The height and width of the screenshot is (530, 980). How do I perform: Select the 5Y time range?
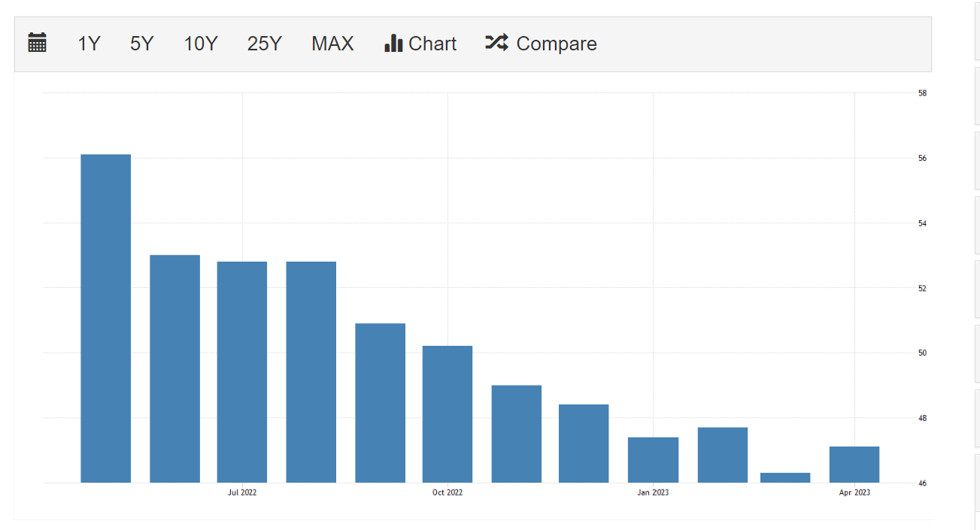[141, 44]
